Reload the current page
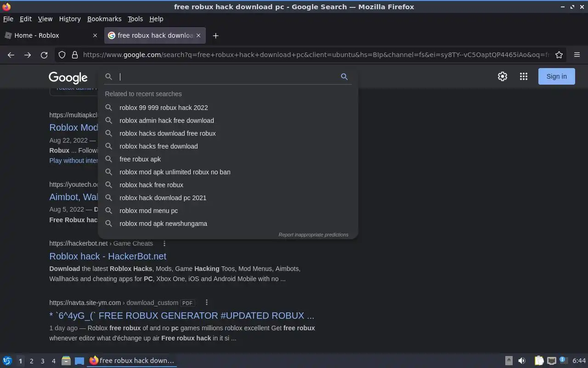Image resolution: width=588 pixels, height=368 pixels. [x=44, y=55]
